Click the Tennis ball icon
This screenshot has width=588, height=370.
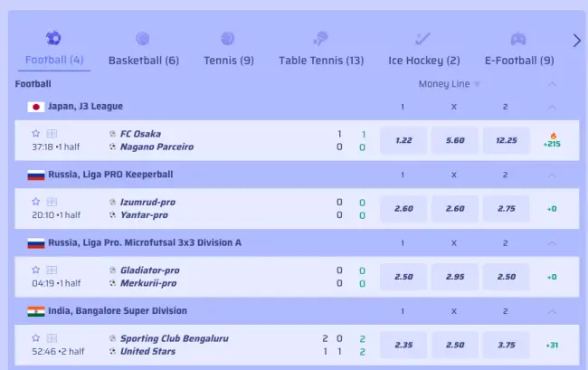[x=227, y=39]
